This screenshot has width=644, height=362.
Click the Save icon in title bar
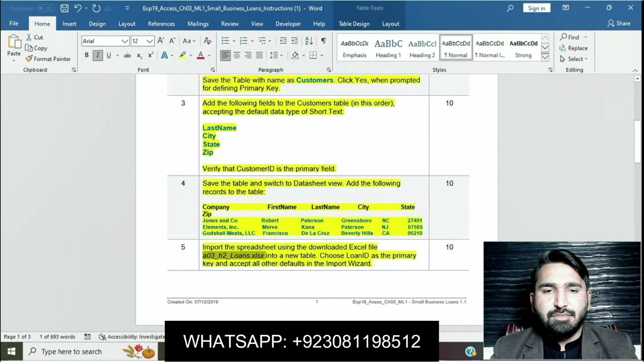64,8
